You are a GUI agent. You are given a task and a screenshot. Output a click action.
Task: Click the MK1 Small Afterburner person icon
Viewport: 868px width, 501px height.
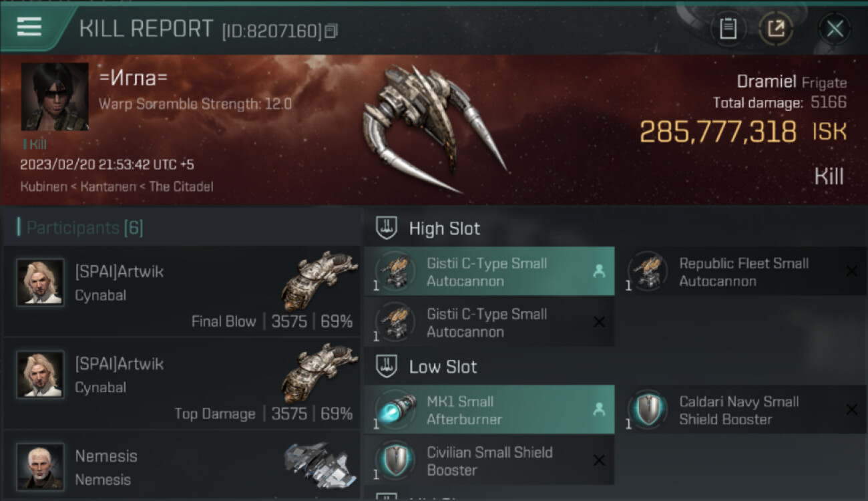pos(598,409)
